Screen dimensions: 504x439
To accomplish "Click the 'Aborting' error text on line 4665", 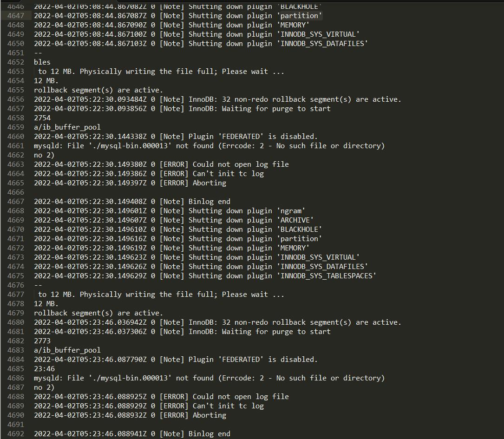I will [x=209, y=183].
